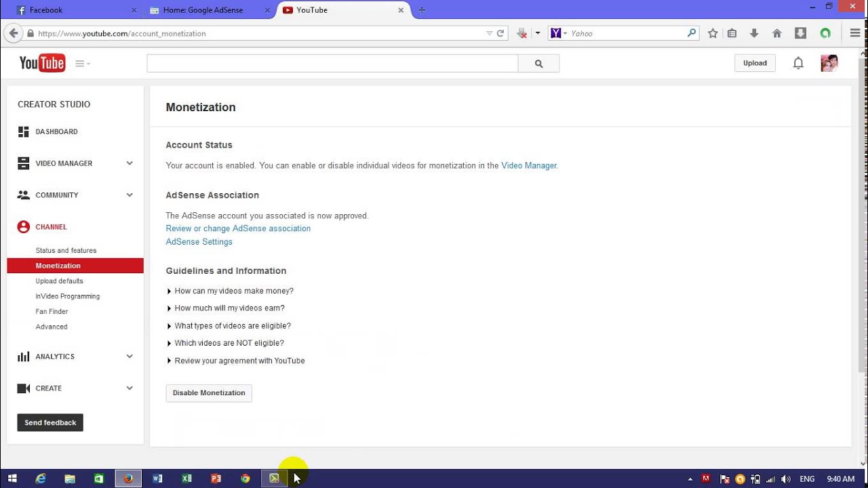Open the notifications bell
The height and width of the screenshot is (488, 868).
(798, 63)
